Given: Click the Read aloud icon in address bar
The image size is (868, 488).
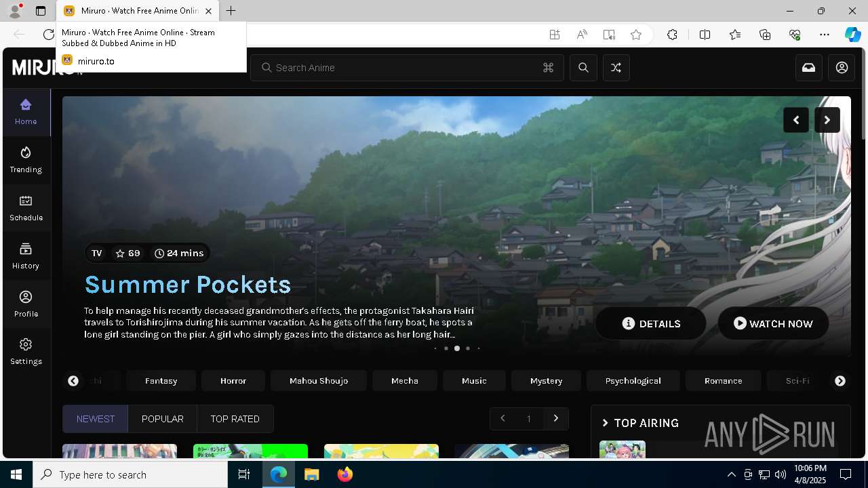Looking at the screenshot, I should coord(582,35).
